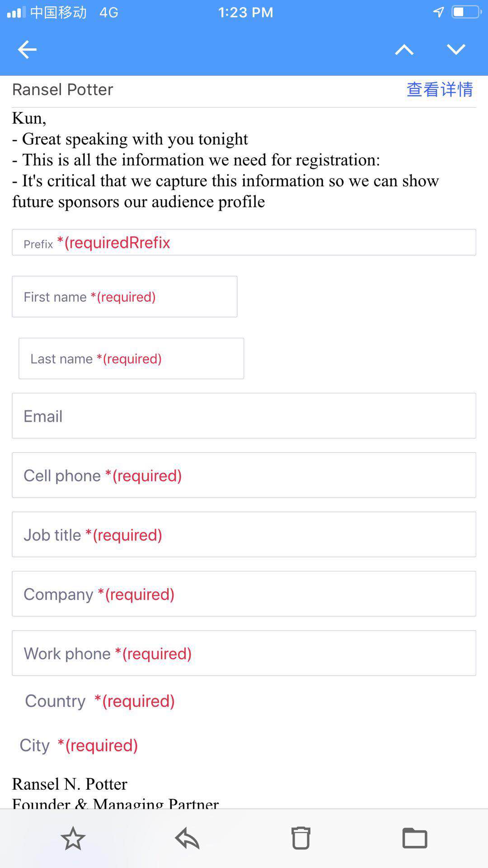Focus the First name field
The image size is (488, 868).
point(125,297)
